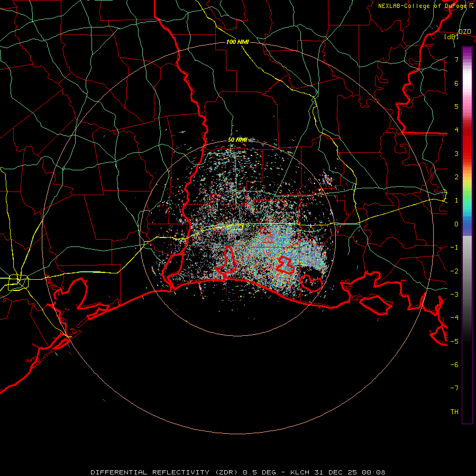Click the -3 tick on the dB scale

click(454, 295)
